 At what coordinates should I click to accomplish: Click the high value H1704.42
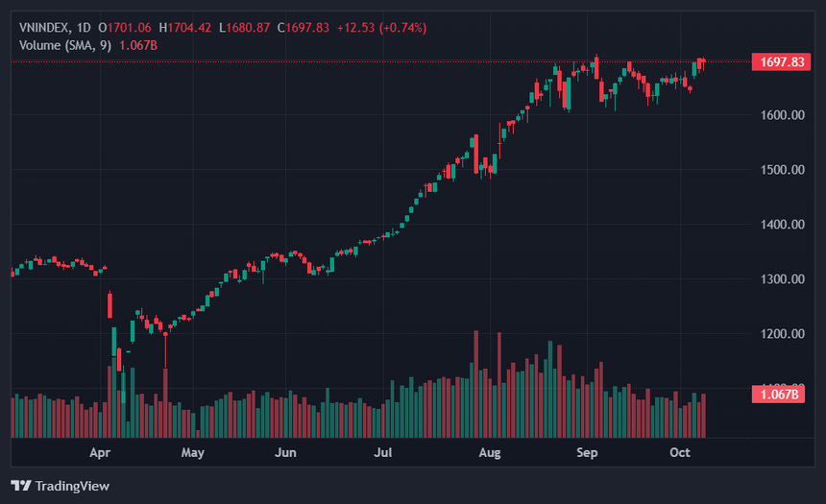[x=185, y=28]
